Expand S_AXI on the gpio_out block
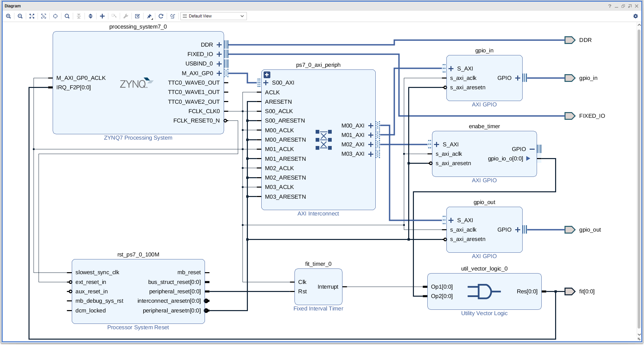 point(451,220)
